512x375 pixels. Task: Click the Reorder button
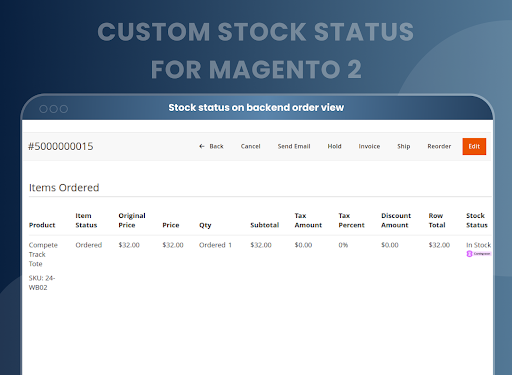coord(439,146)
